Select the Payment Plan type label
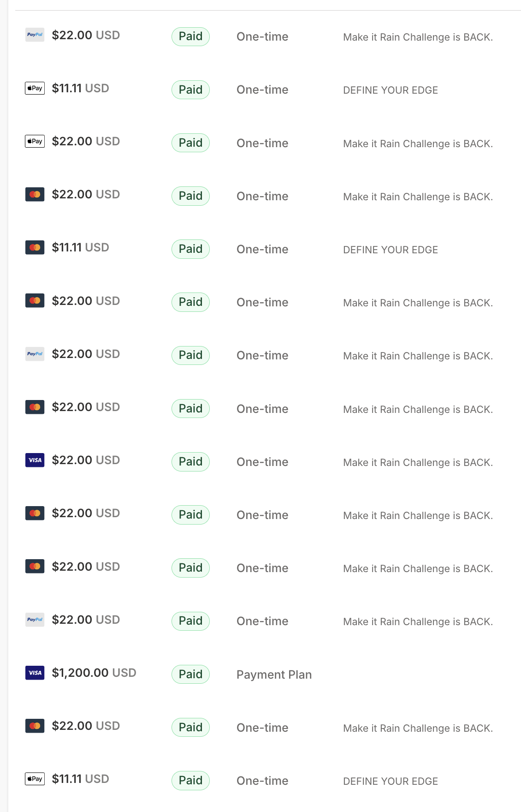 (274, 675)
